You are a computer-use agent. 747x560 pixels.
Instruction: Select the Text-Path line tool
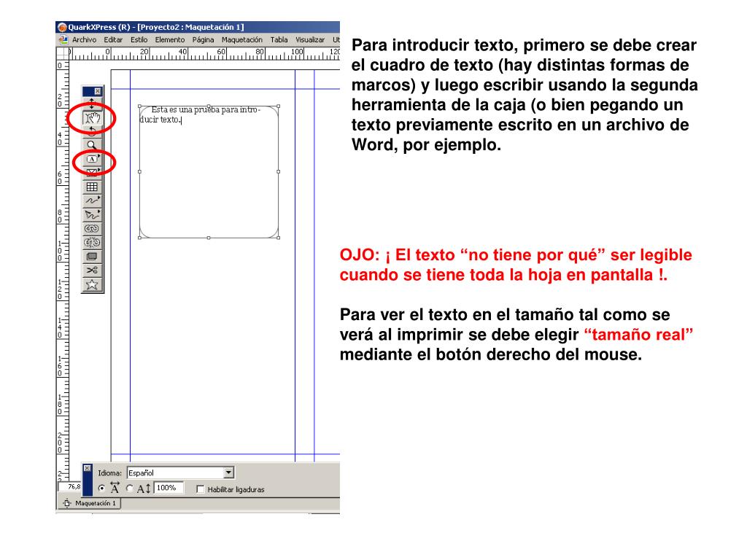(x=92, y=214)
